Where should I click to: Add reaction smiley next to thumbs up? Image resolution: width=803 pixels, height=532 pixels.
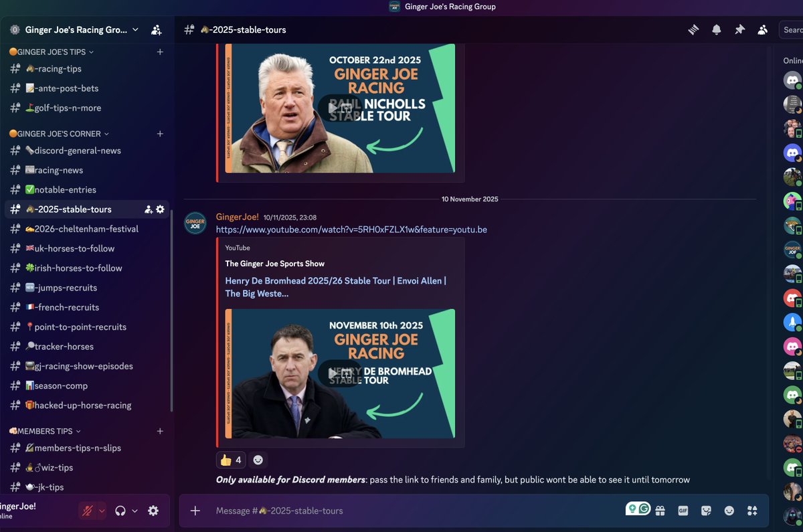(258, 460)
